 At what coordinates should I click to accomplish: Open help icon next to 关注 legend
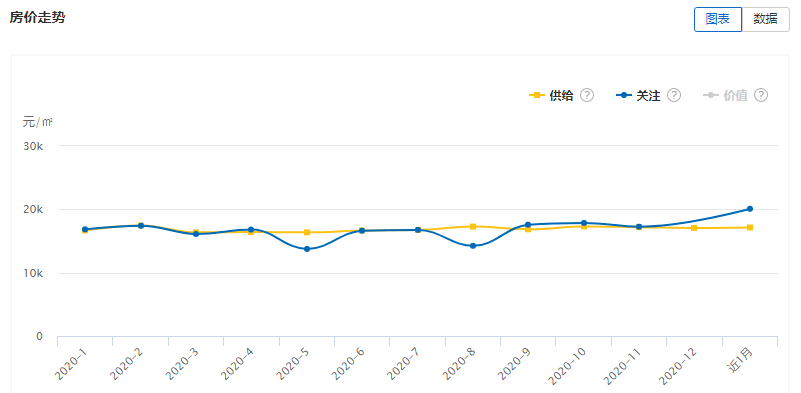tap(674, 95)
